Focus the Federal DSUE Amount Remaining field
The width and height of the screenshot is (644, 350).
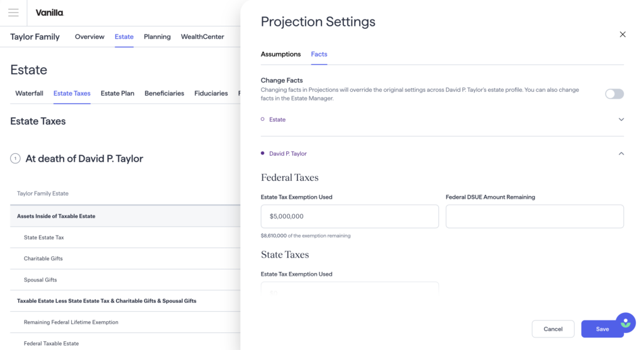pos(535,216)
